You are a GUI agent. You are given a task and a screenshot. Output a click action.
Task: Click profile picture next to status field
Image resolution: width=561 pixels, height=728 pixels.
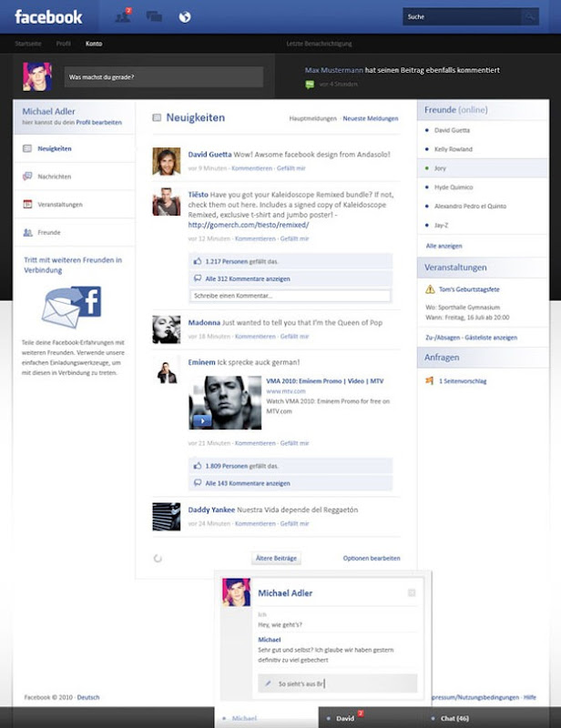(37, 76)
